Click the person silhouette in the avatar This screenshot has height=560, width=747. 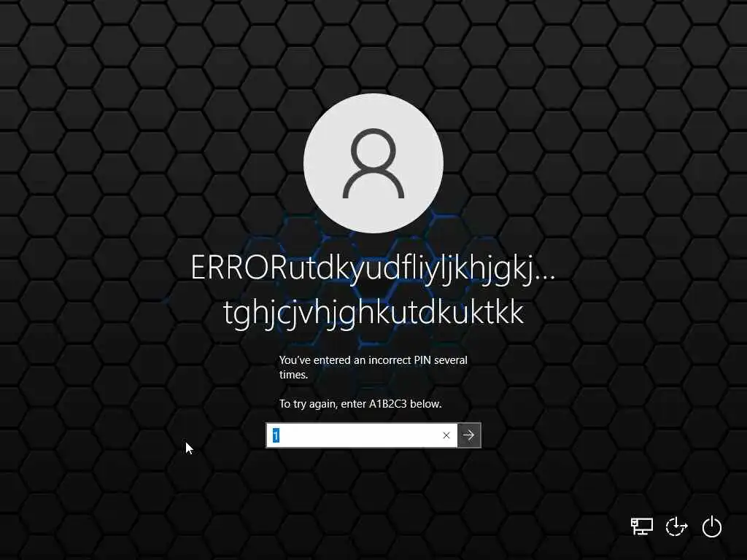[373, 163]
